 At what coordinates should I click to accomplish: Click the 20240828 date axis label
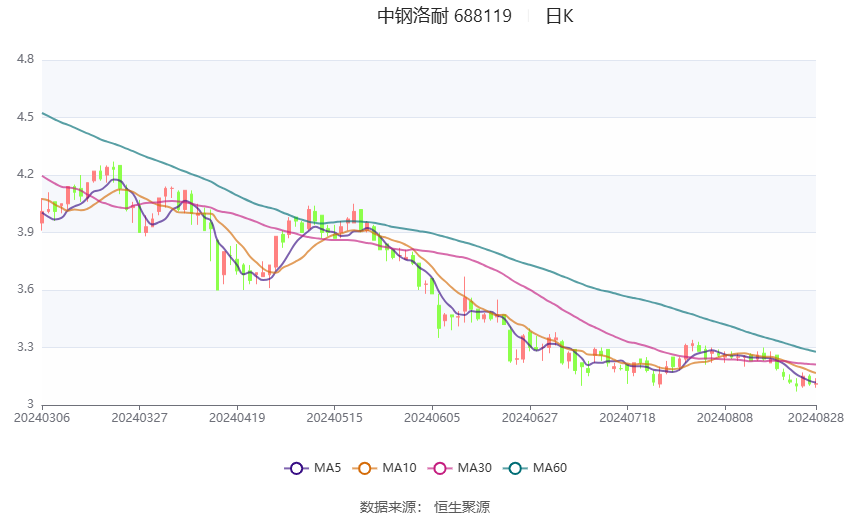(816, 418)
